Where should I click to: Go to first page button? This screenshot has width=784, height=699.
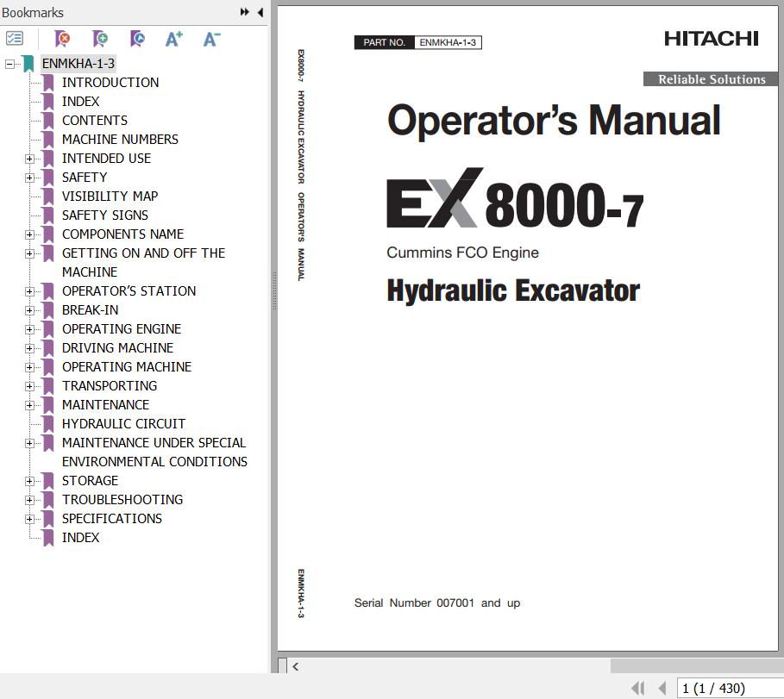click(x=637, y=688)
